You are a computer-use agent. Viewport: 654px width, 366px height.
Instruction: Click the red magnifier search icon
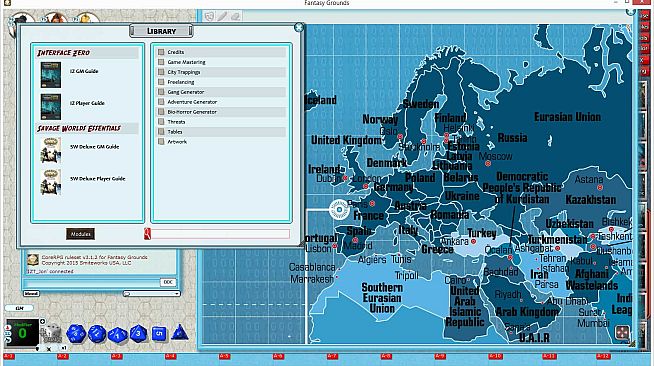(147, 234)
